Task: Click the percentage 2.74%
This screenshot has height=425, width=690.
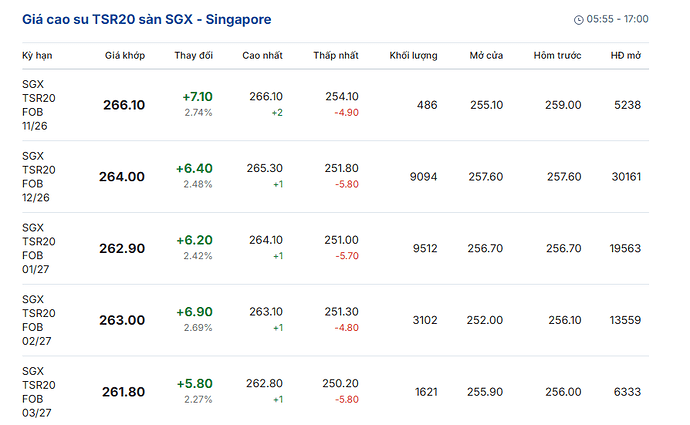Action: point(198,113)
